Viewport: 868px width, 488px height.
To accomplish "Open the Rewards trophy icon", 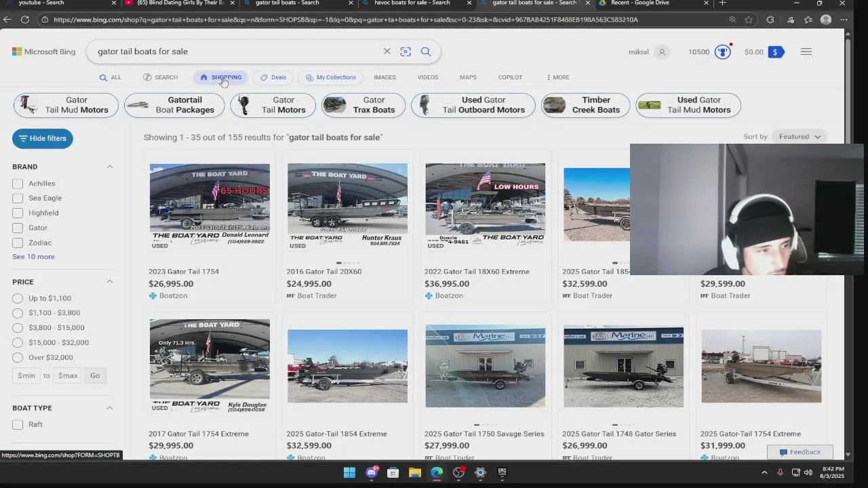I will point(723,52).
